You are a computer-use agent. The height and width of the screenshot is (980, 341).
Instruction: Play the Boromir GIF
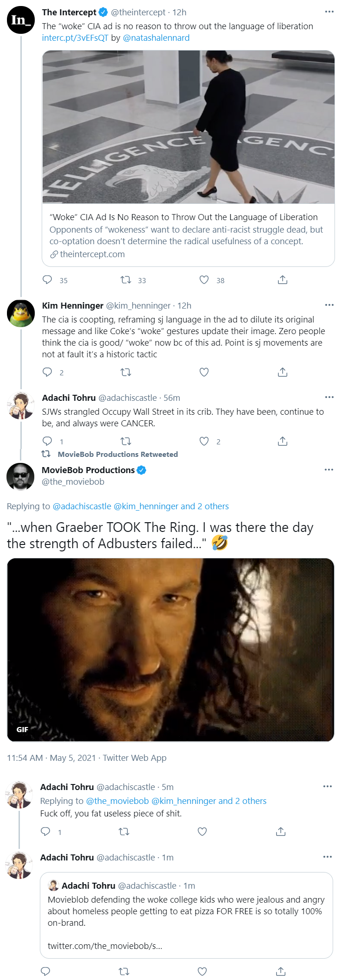[170, 650]
